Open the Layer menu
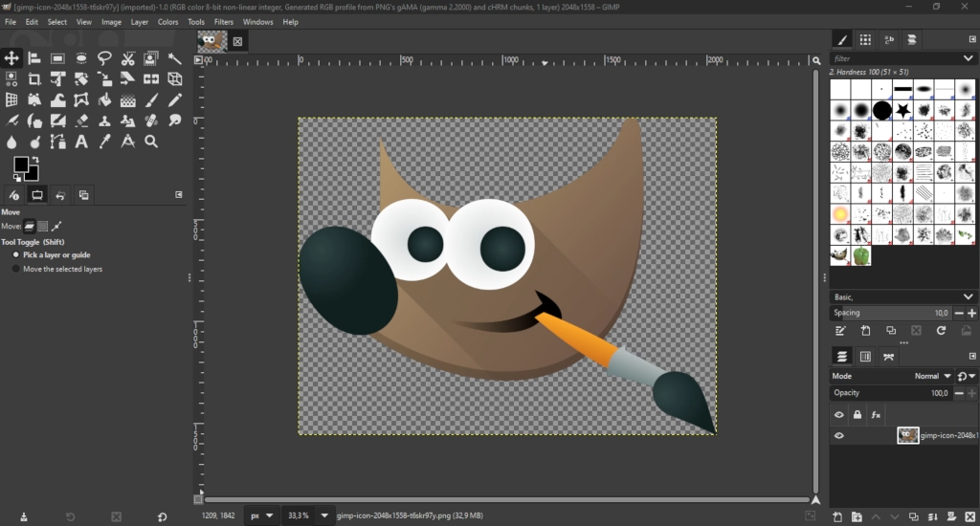 (x=140, y=22)
